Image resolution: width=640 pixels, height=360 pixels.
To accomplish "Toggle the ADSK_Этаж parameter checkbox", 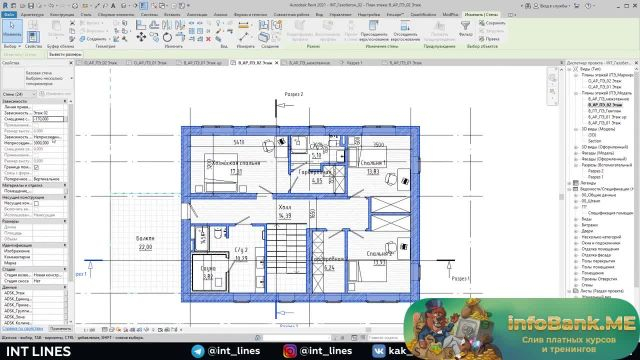I will click(x=65, y=293).
